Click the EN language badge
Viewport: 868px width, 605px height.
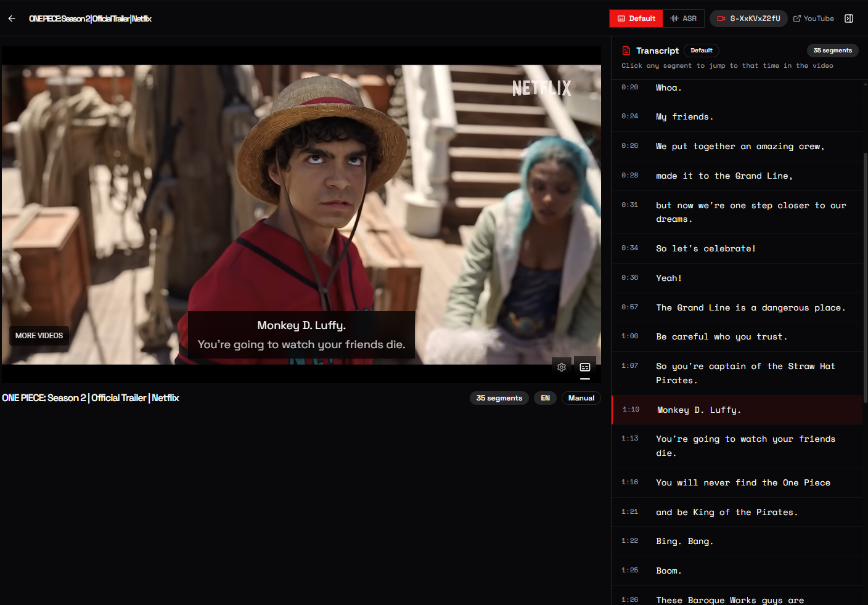[545, 398]
